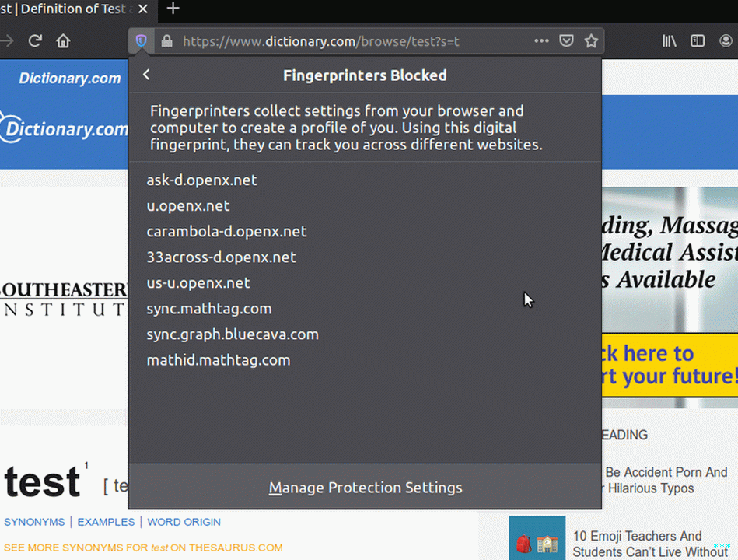Reload the current page
Image resolution: width=738 pixels, height=560 pixels.
click(x=35, y=41)
